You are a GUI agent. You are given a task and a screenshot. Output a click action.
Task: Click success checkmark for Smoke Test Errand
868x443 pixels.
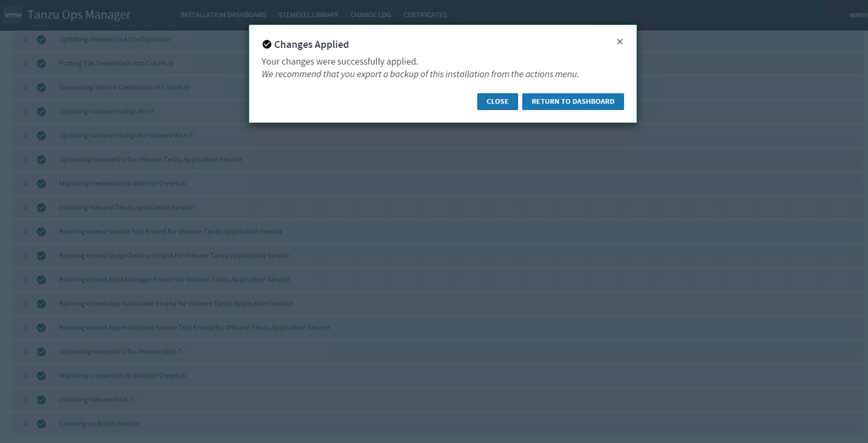click(x=41, y=231)
